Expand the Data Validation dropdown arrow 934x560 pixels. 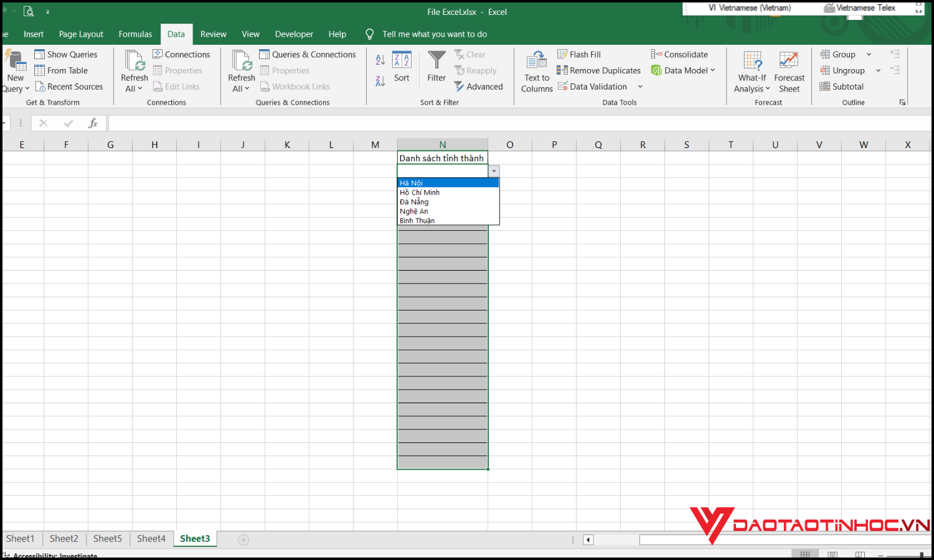pyautogui.click(x=641, y=86)
